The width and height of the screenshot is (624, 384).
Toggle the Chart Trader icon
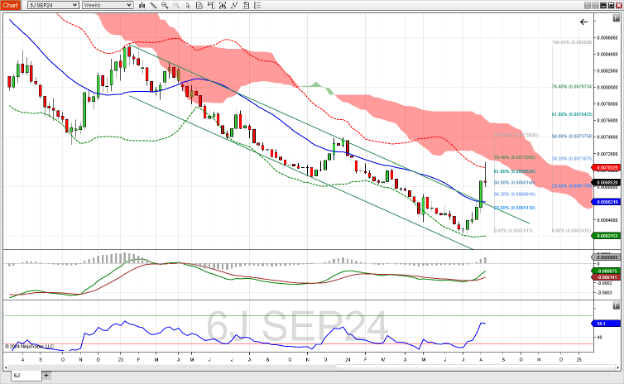tap(211, 5)
